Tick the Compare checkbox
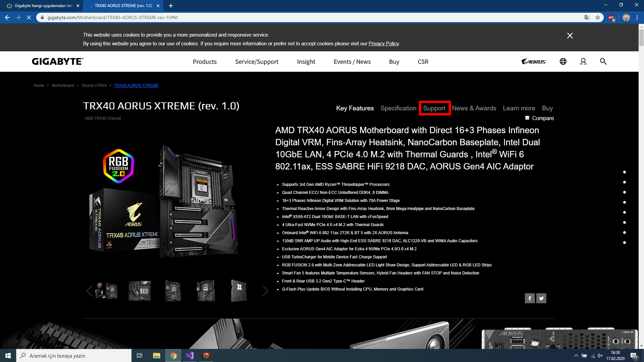Image resolution: width=644 pixels, height=362 pixels. coord(527,118)
